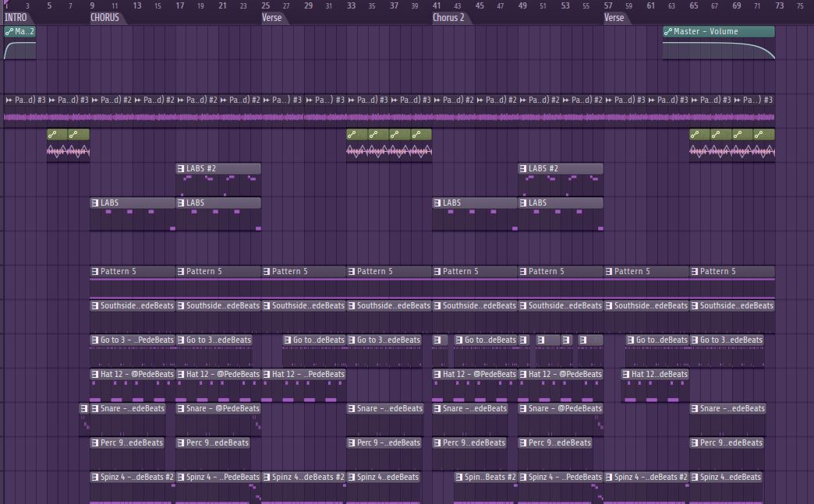Click an automation icon above the intro waveform clip

click(x=53, y=134)
